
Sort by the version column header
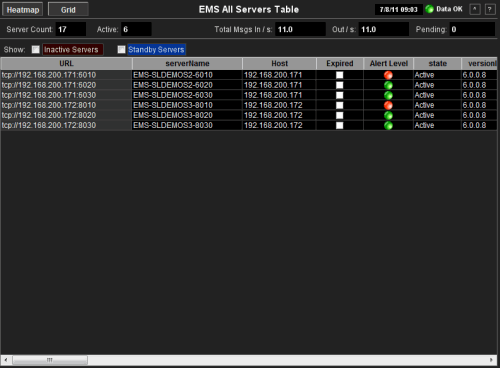pyautogui.click(x=479, y=63)
